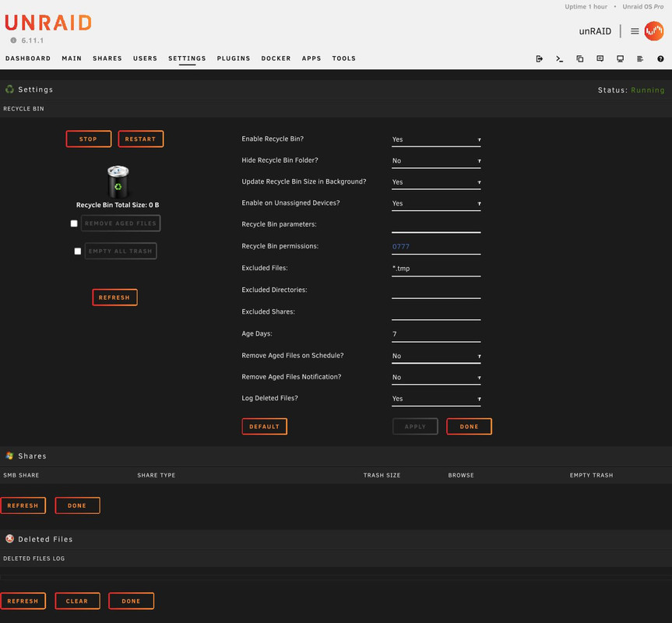Viewport: 672px width, 623px height.
Task: Click the File Manager overlapping-squares icon
Action: click(580, 58)
